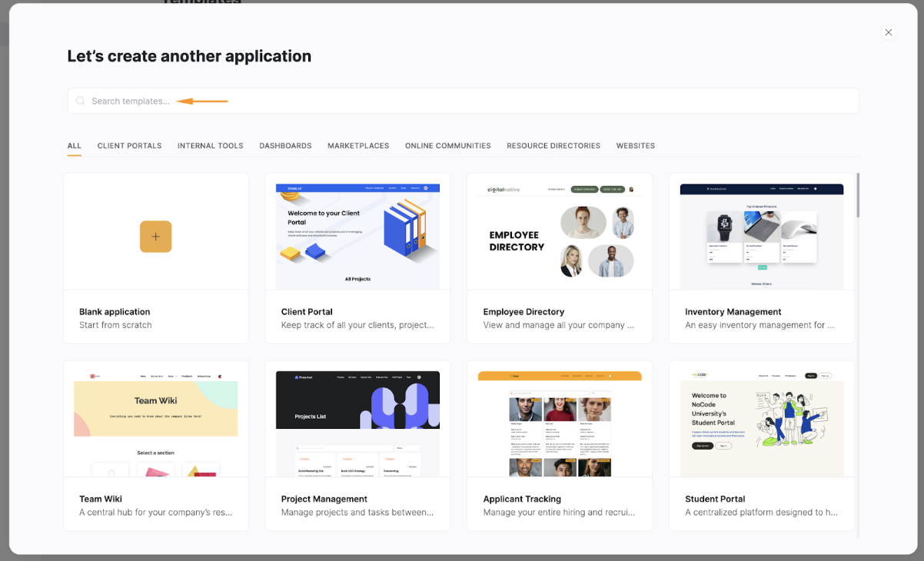
Task: Click the "Manage your entire hiring" description
Action: click(559, 513)
